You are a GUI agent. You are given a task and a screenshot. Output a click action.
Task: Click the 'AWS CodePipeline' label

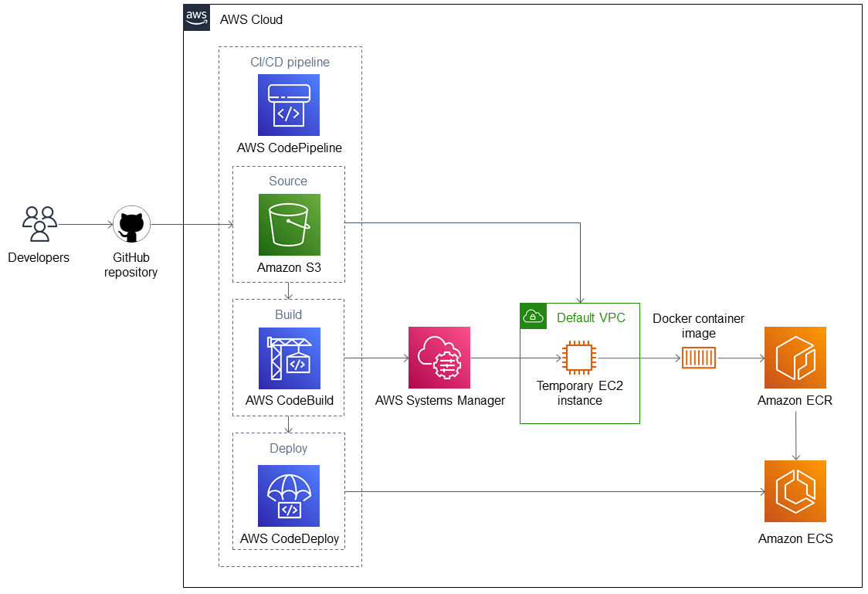point(290,148)
